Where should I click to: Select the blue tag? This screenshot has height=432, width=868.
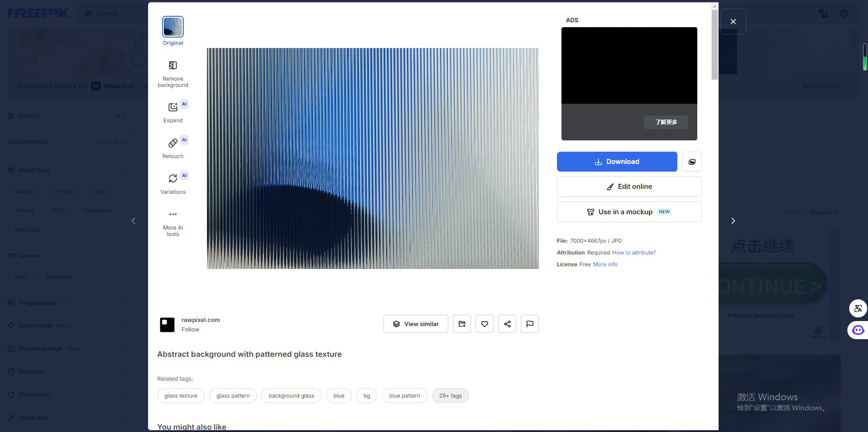339,396
